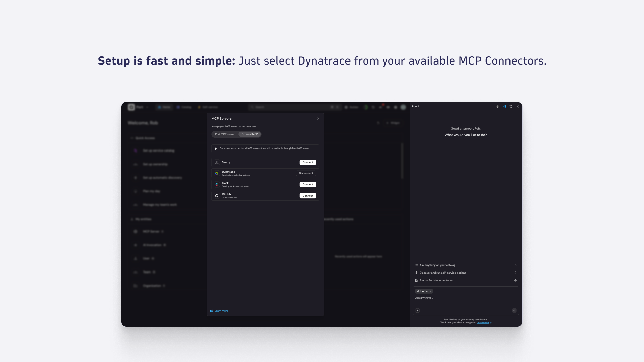This screenshot has width=644, height=362.
Task: Click the Slack server name text
Action: [x=225, y=183]
